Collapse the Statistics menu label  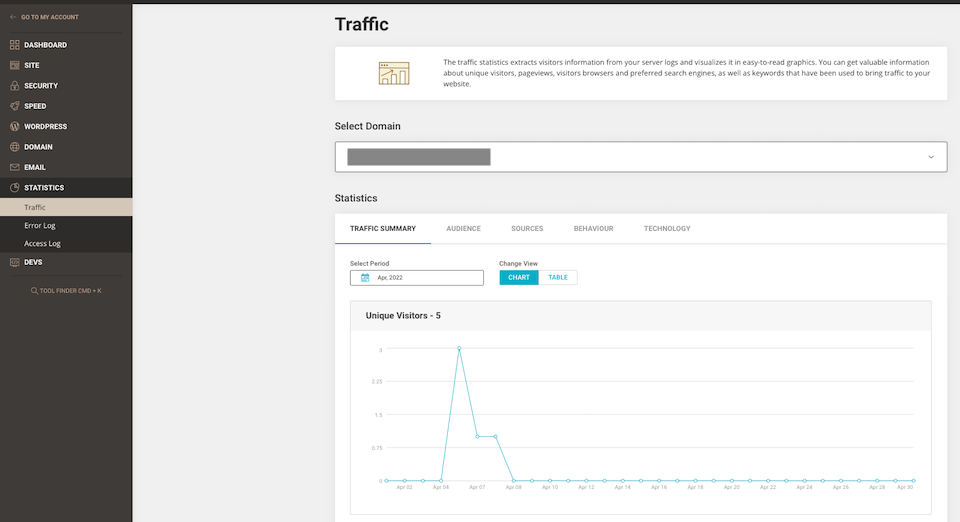(x=44, y=187)
